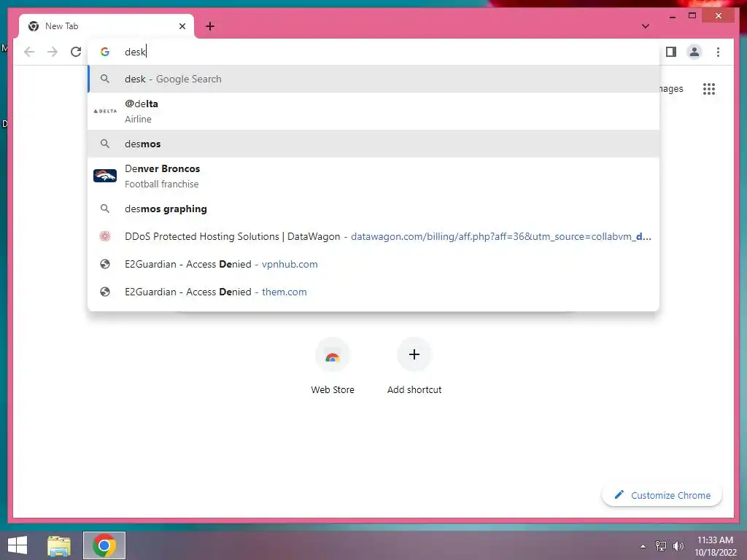Click the 'Football franchise' subtitle text

[x=161, y=184]
